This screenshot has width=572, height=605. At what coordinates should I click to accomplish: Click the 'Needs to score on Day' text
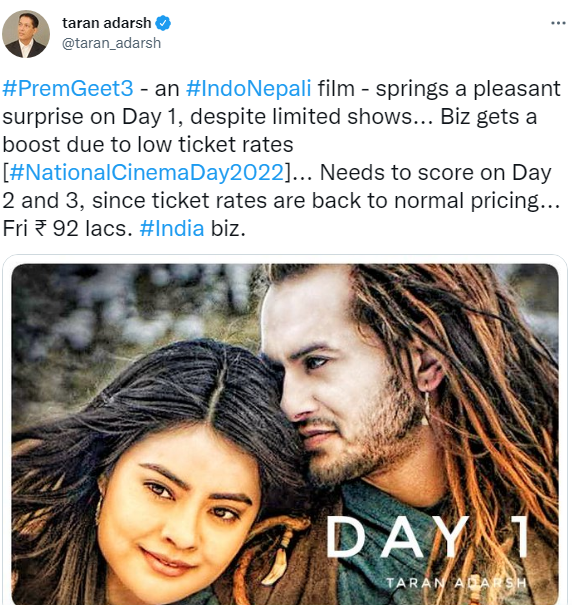tap(436, 172)
